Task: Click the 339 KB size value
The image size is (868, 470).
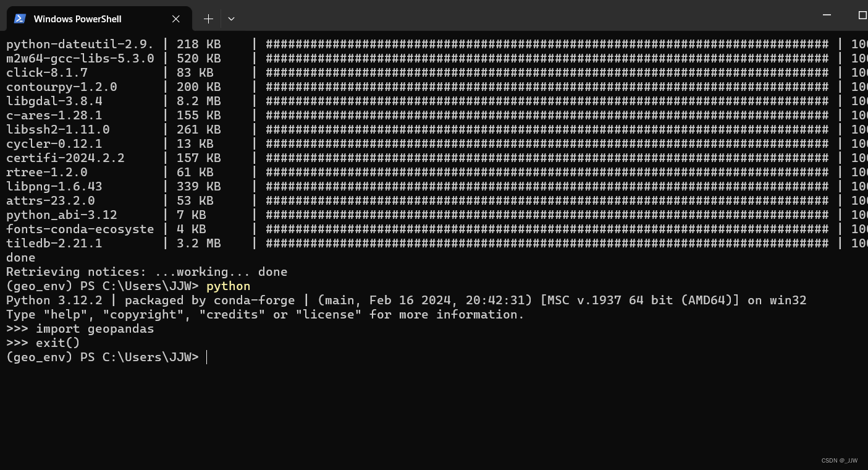Action: 199,186
